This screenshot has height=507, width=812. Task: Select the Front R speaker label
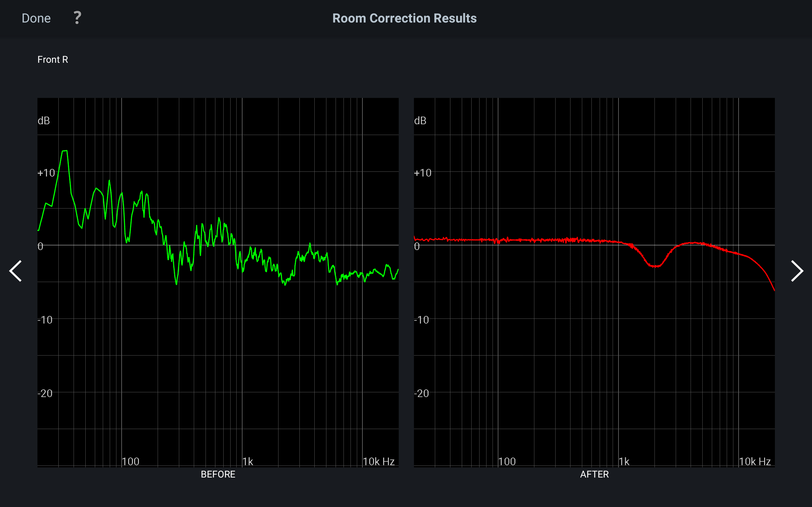(53, 60)
